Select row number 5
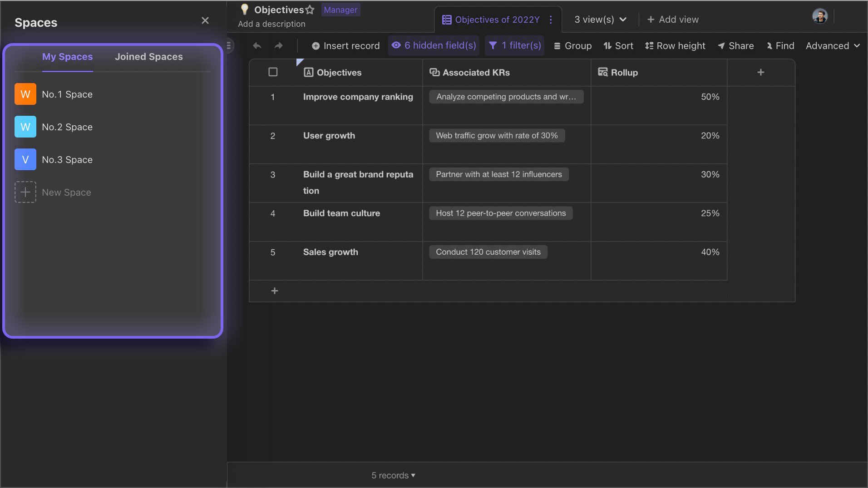Screen dimensions: 868x488 (273, 252)
